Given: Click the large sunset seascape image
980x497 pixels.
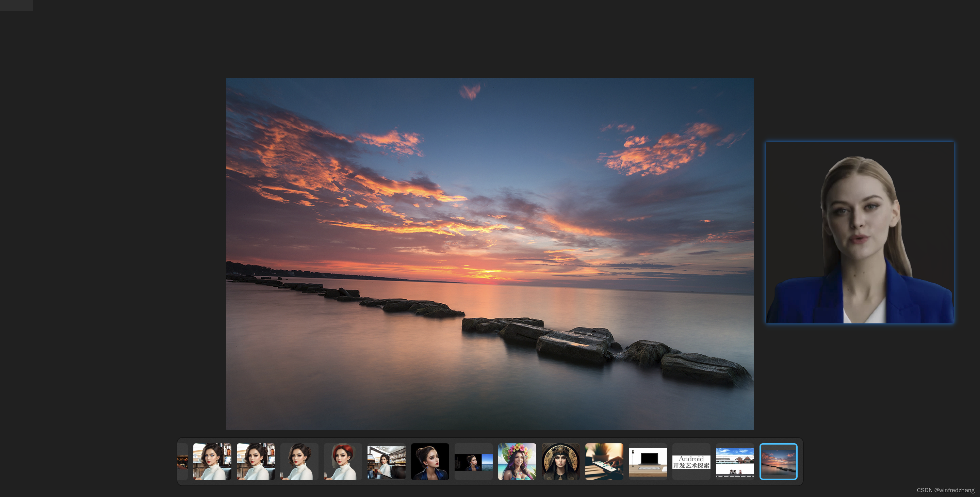Looking at the screenshot, I should (x=490, y=254).
